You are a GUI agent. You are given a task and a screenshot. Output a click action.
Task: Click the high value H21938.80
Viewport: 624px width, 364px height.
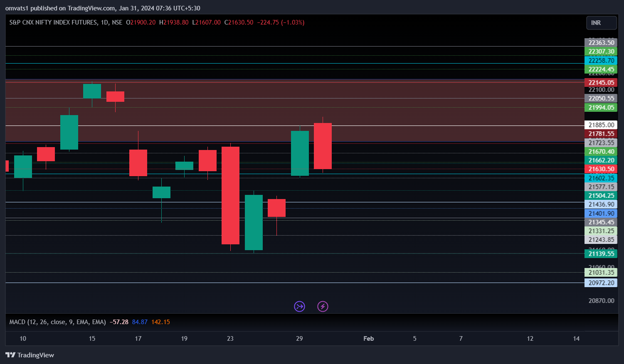[x=174, y=22]
